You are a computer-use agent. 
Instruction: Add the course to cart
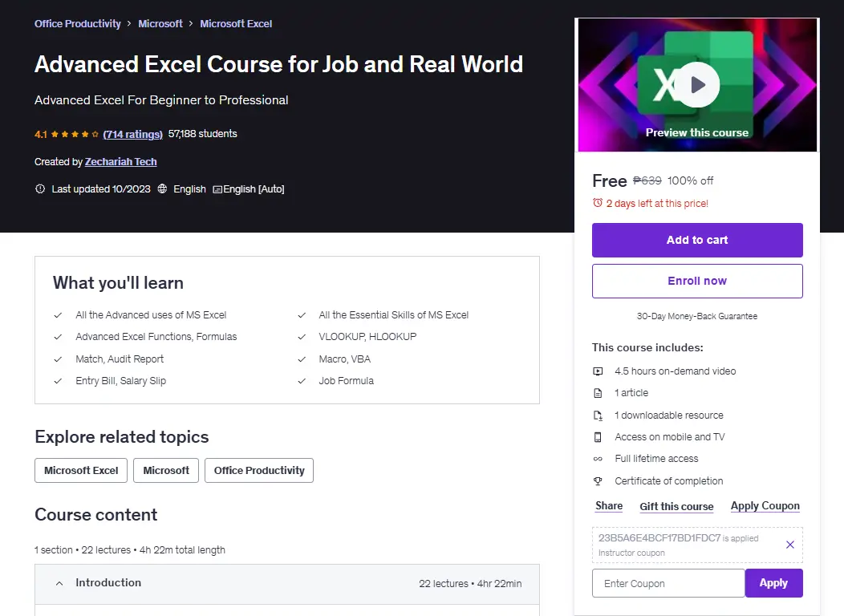(x=697, y=240)
